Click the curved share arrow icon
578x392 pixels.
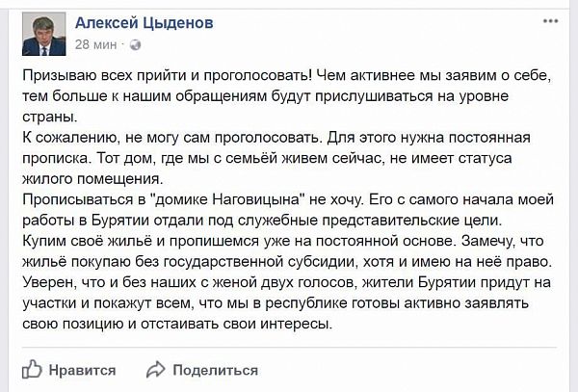[x=155, y=370]
